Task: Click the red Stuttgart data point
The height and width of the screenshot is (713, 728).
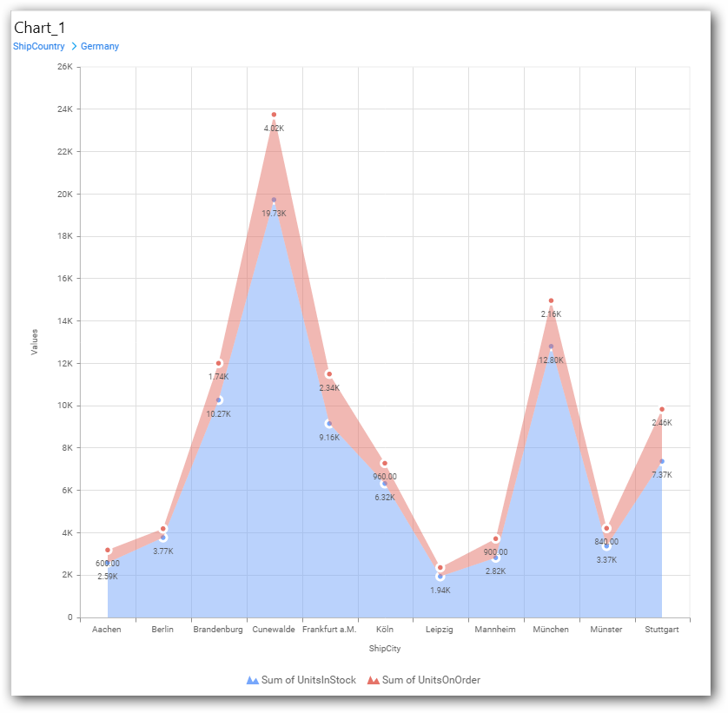Action: click(662, 409)
